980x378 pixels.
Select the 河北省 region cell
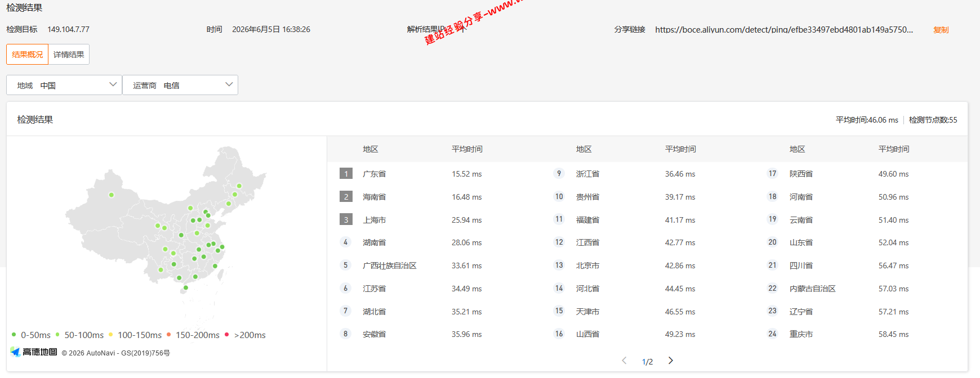coord(588,289)
